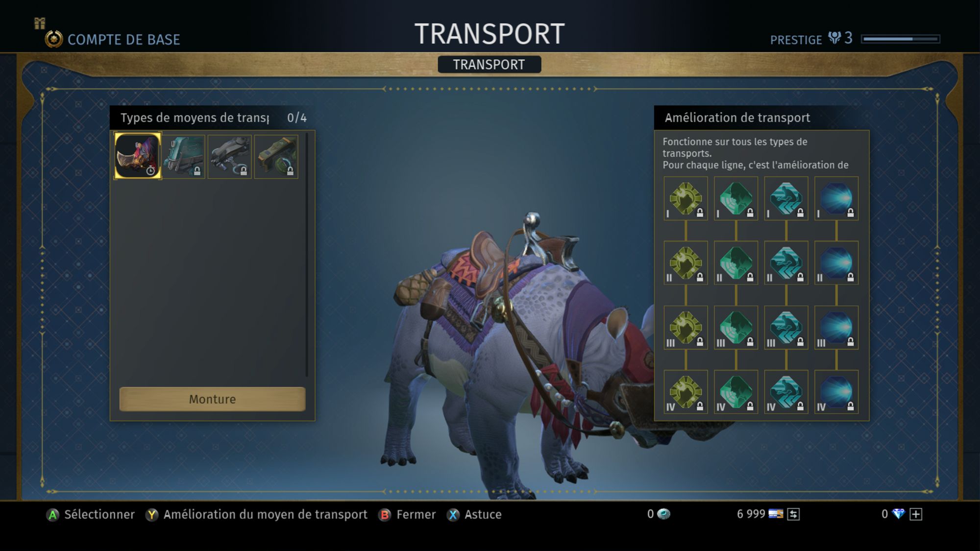
Task: Select the locked teal cart transport type
Action: point(183,157)
